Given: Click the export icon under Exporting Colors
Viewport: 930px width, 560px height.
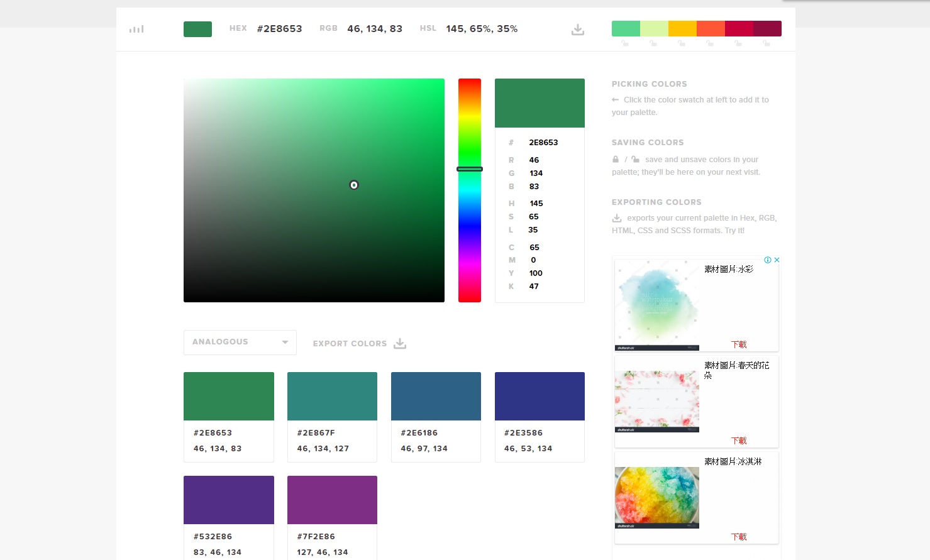Looking at the screenshot, I should [617, 218].
